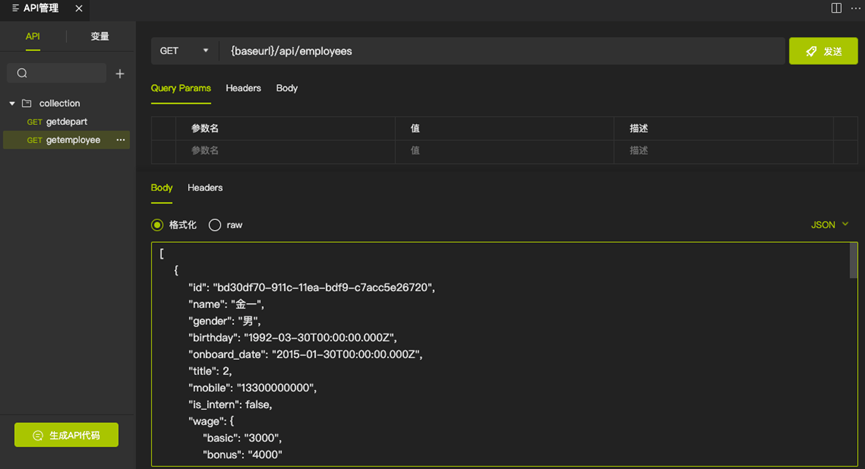Click the 发送 send button

pos(823,51)
